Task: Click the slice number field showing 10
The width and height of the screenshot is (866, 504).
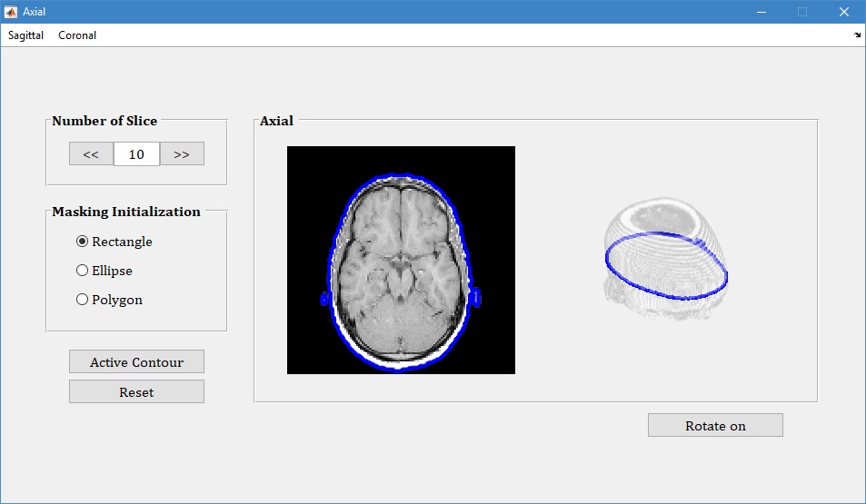Action: (x=136, y=153)
